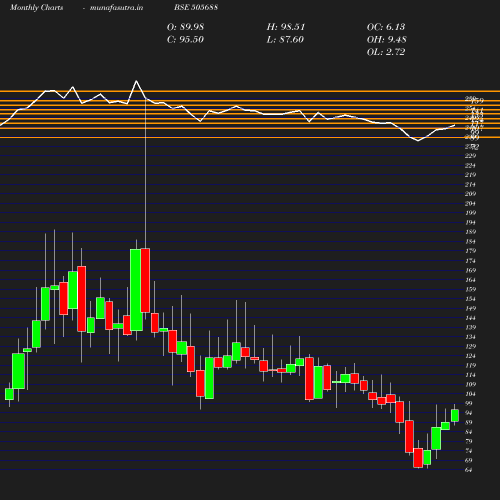Click the 139 price axis label
The height and width of the screenshot is (500, 500).
coord(470,327)
